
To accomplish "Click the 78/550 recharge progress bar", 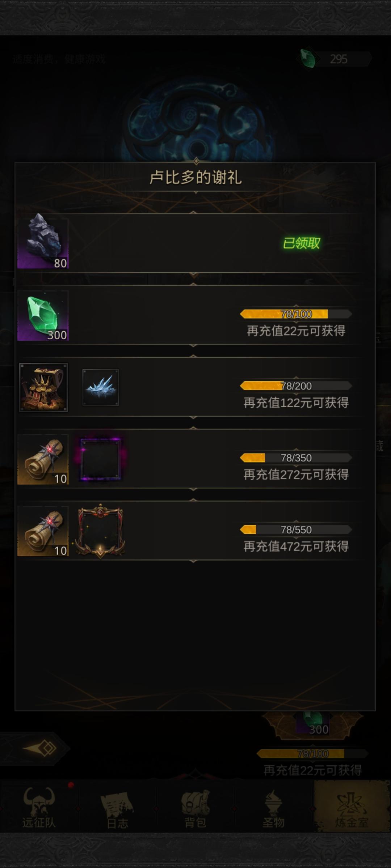I will coord(296,529).
